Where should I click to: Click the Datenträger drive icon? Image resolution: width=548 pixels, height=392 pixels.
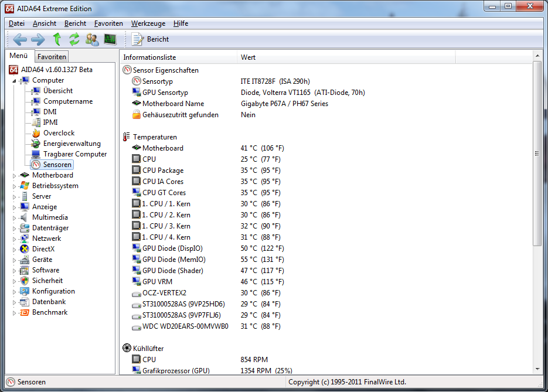pyautogui.click(x=25, y=228)
